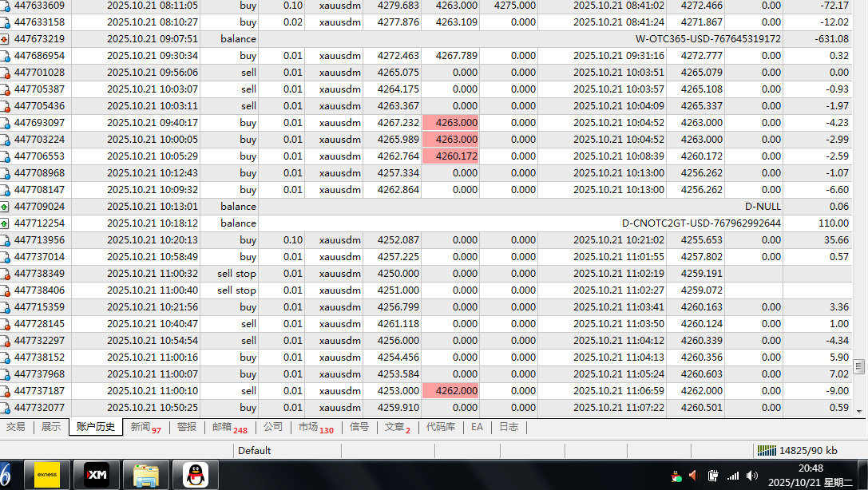The width and height of the screenshot is (868, 490).
Task: Open Windows File Explorer from taskbar
Action: click(145, 475)
